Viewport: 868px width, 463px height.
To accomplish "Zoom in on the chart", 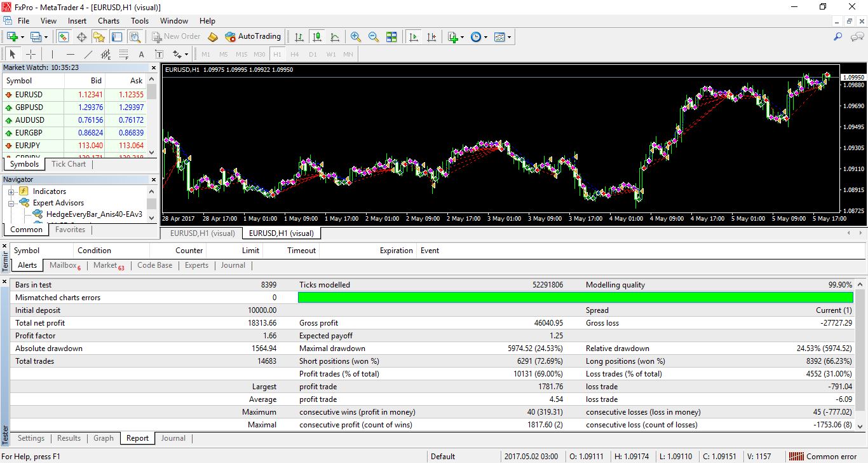I will click(356, 37).
